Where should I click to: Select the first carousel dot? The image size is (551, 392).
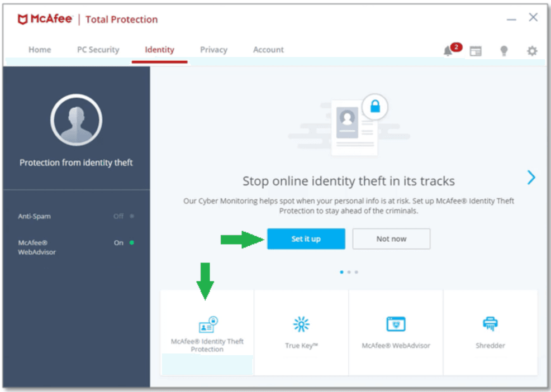point(341,273)
